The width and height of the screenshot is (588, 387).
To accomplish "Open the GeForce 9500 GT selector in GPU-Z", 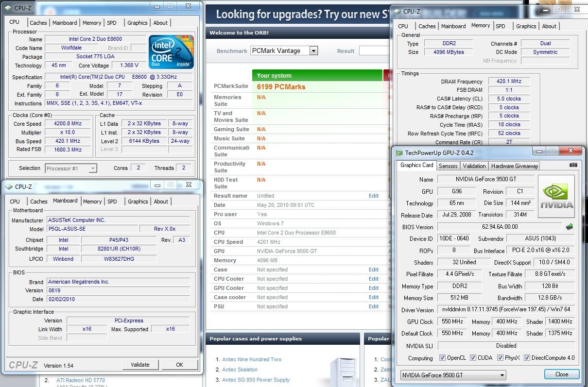I will 453,375.
